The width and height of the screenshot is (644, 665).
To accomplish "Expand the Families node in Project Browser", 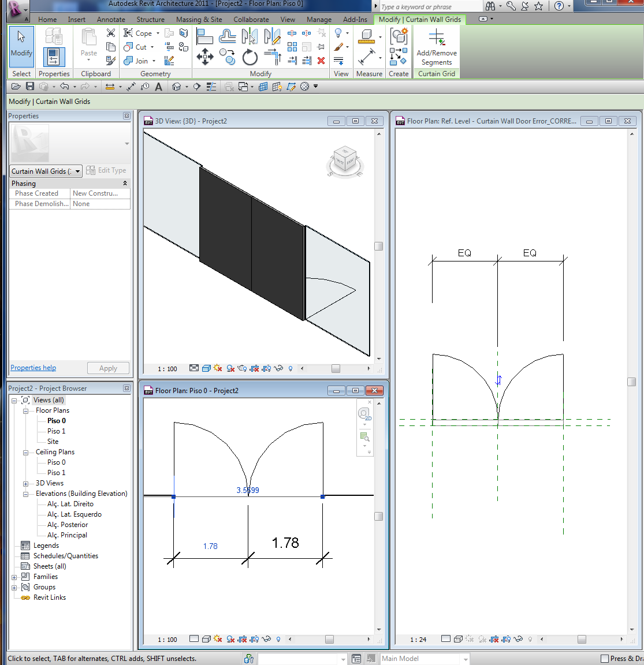I will (x=14, y=577).
